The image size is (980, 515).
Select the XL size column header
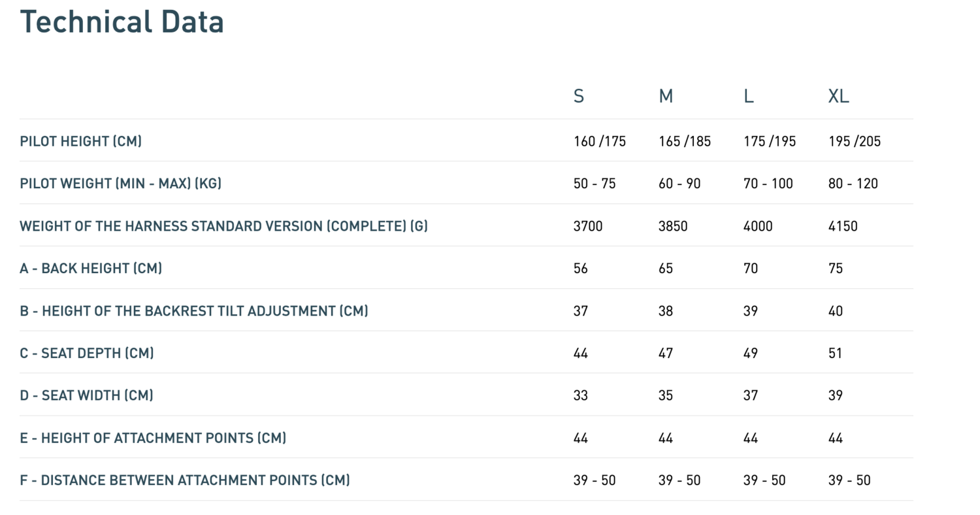839,96
